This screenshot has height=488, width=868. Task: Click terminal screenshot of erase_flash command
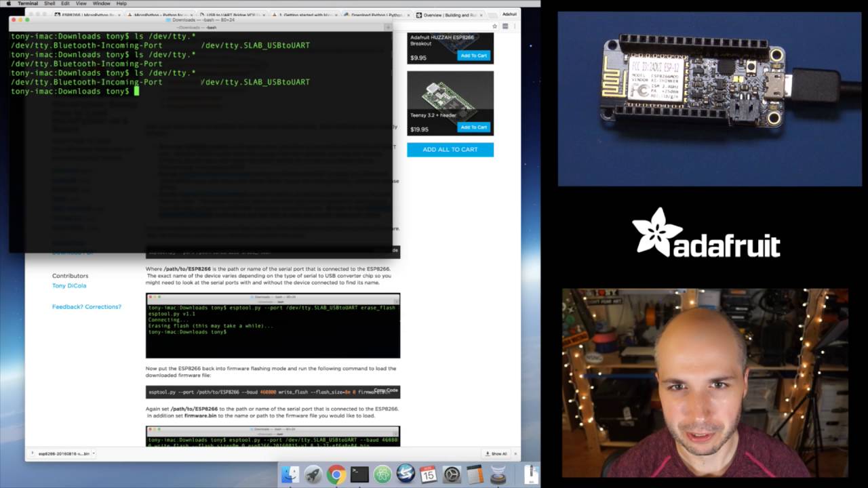click(273, 325)
